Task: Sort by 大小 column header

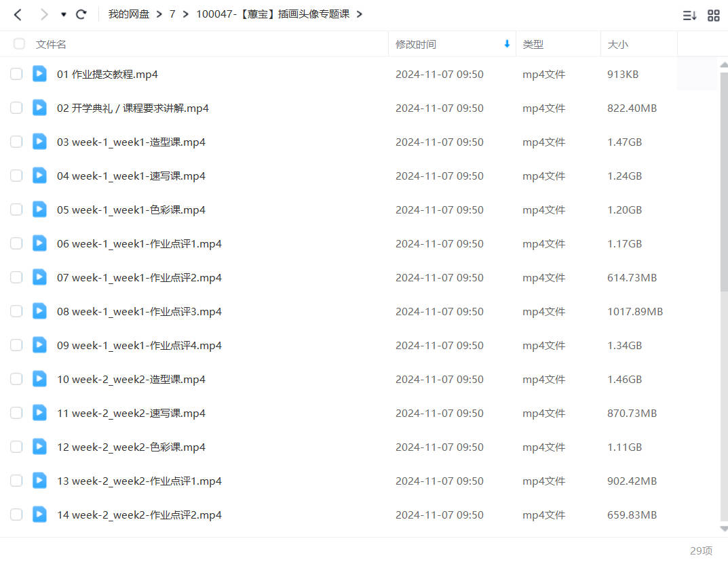Action: pyautogui.click(x=617, y=45)
